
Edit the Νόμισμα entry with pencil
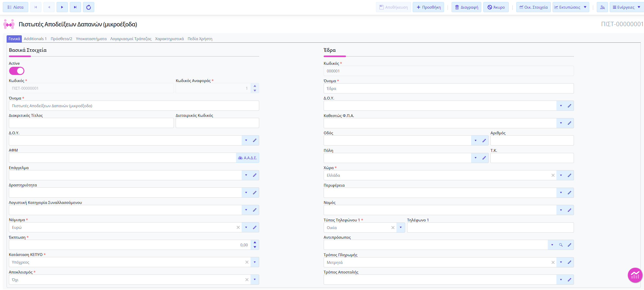tap(255, 227)
